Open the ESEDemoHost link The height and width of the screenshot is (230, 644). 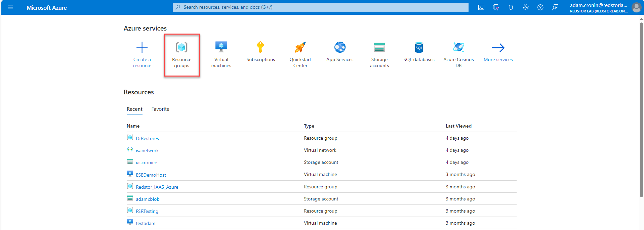click(151, 175)
